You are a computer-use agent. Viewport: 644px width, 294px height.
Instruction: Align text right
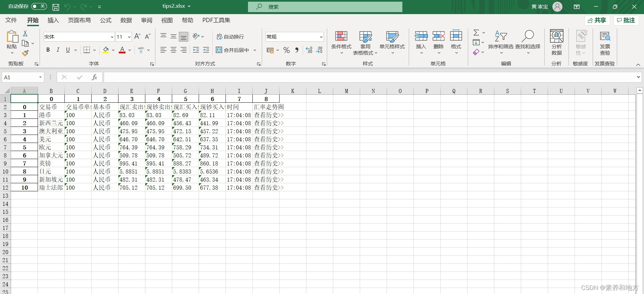(x=184, y=50)
